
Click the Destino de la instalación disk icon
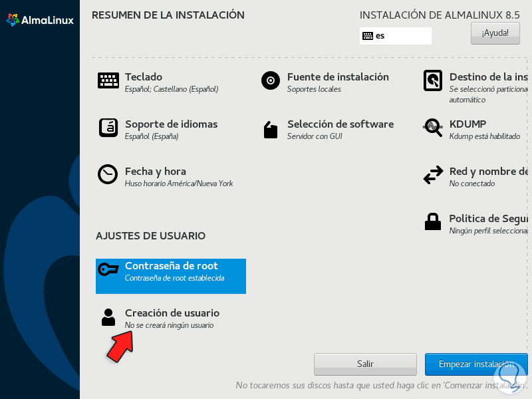point(433,80)
